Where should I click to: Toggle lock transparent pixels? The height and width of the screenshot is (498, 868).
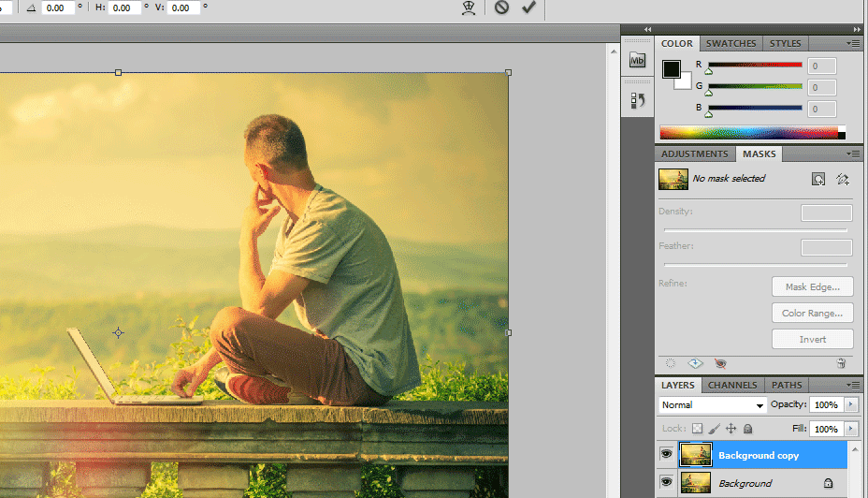pyautogui.click(x=698, y=429)
